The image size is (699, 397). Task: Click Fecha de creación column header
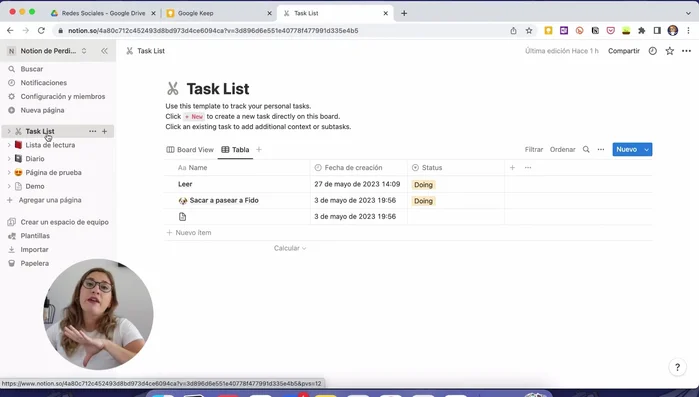pyautogui.click(x=359, y=168)
